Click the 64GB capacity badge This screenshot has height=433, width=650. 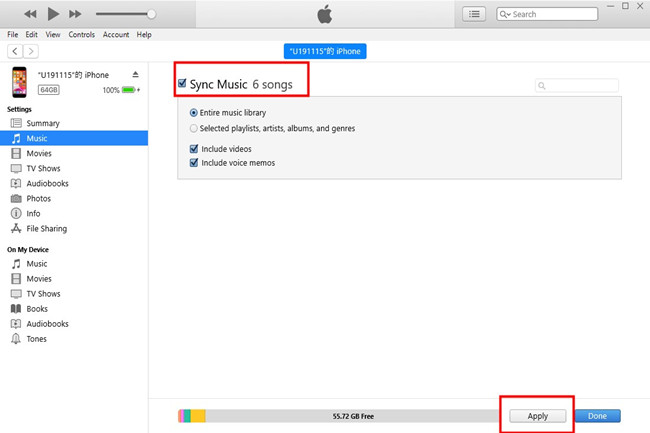[49, 90]
